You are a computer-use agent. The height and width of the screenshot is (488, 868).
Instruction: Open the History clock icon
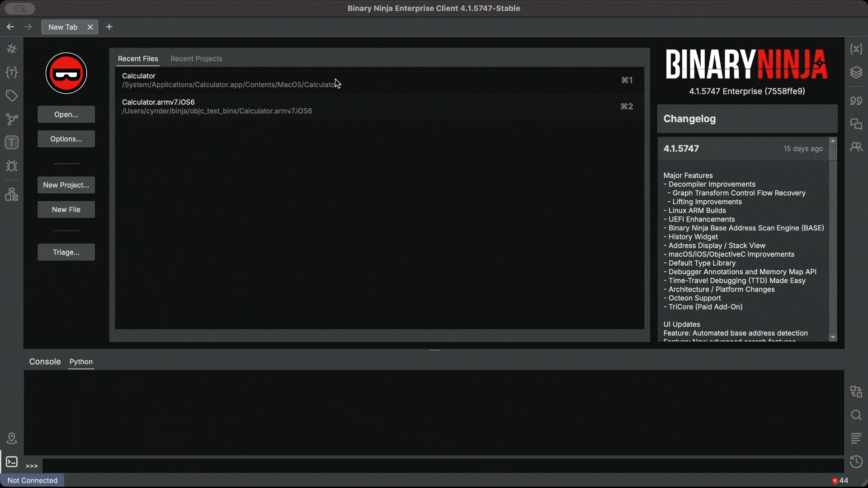856,461
